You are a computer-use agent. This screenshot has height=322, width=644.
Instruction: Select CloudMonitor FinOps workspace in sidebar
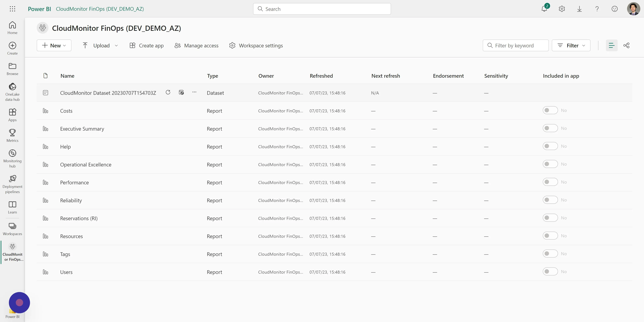12,252
